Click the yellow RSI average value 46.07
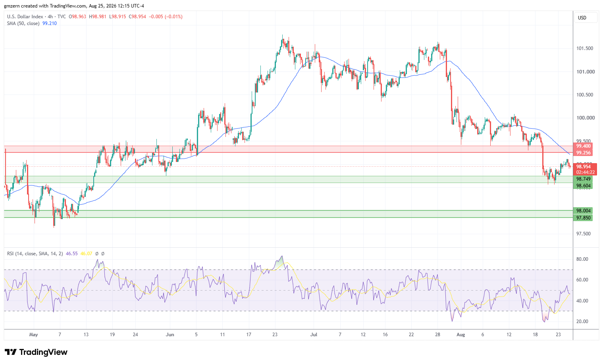The width and height of the screenshot is (603, 364). [x=87, y=253]
